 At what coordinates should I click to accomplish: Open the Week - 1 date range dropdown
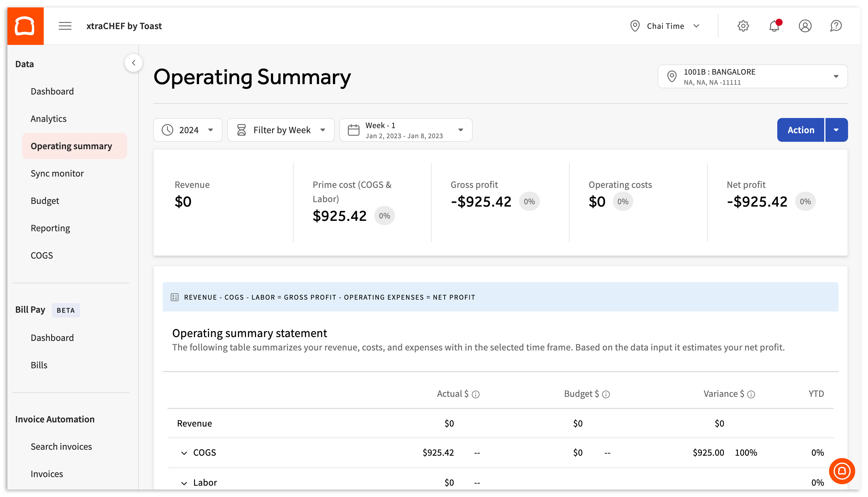(405, 130)
